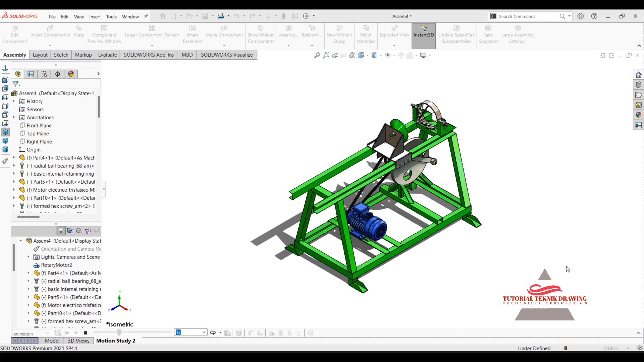Open the DimXpertManager crosshair tab
Screen dimensions: 644x362
pos(58,74)
